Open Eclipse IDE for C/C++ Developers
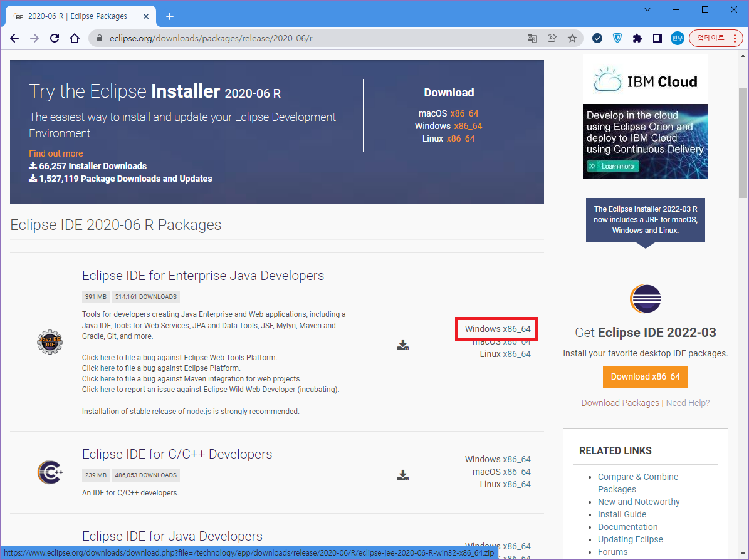749x560 pixels. pos(177,454)
